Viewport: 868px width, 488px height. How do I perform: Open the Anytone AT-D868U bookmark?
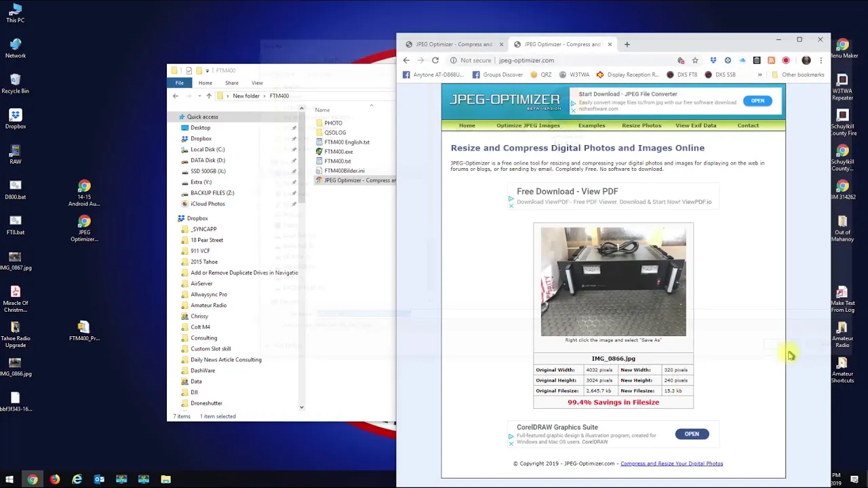[x=433, y=75]
